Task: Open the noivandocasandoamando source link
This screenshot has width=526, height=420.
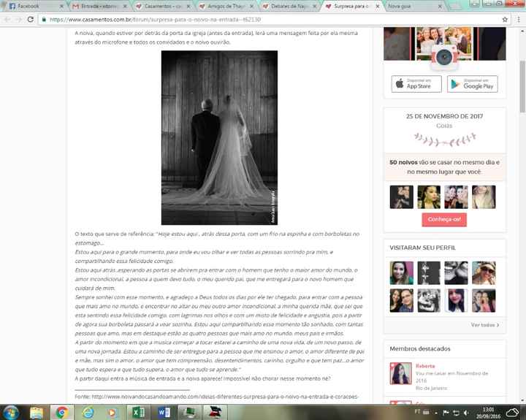Action: [225, 397]
